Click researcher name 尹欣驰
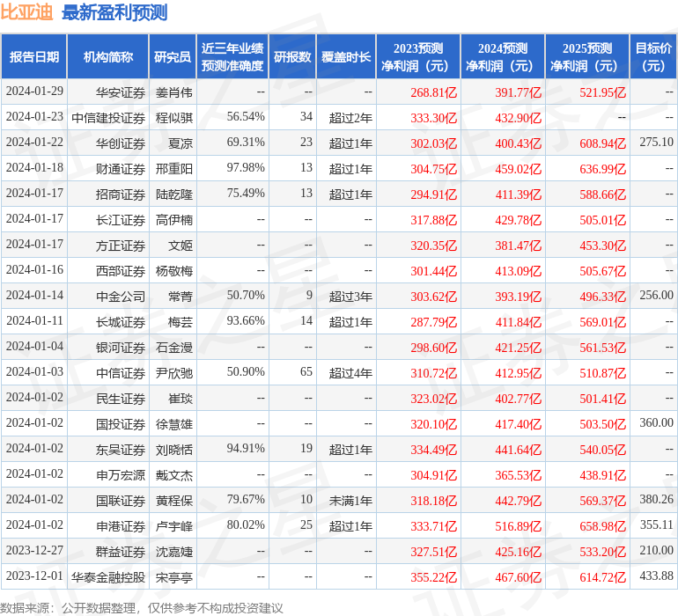678x616 pixels. coord(173,373)
